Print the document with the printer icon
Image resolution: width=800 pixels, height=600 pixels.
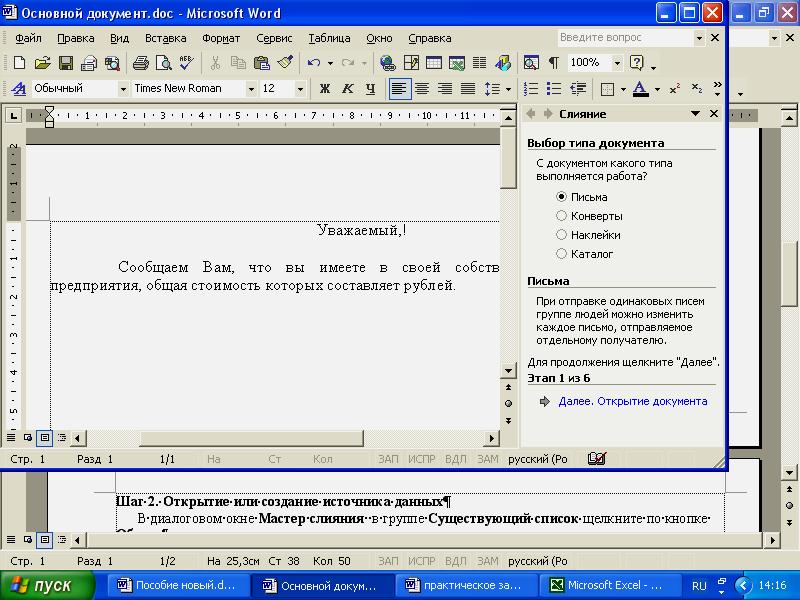140,63
